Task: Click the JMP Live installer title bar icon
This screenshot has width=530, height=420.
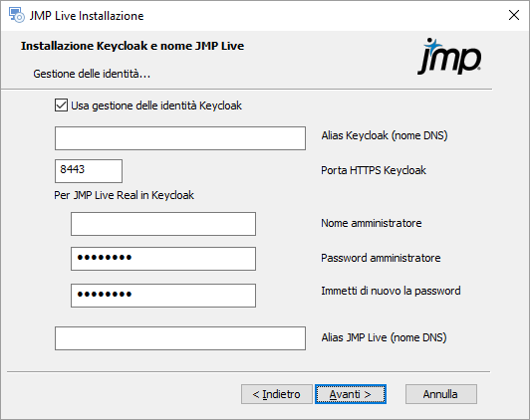Action: [x=17, y=15]
